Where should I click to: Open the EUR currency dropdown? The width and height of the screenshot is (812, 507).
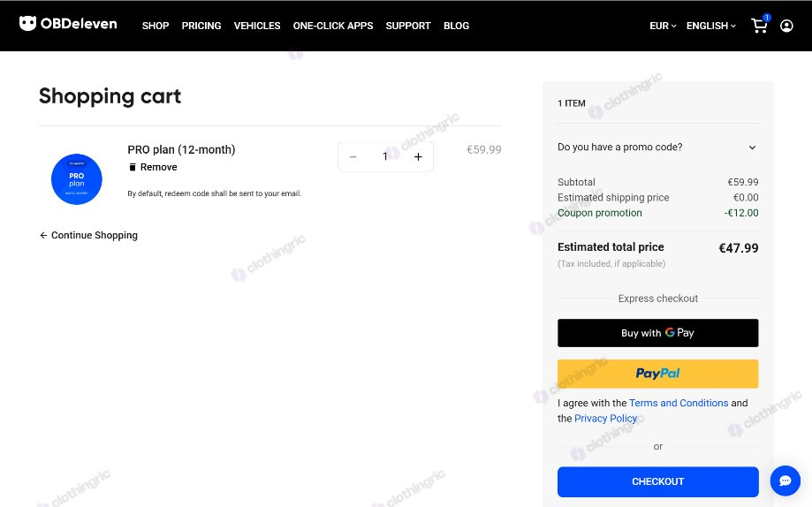(663, 26)
